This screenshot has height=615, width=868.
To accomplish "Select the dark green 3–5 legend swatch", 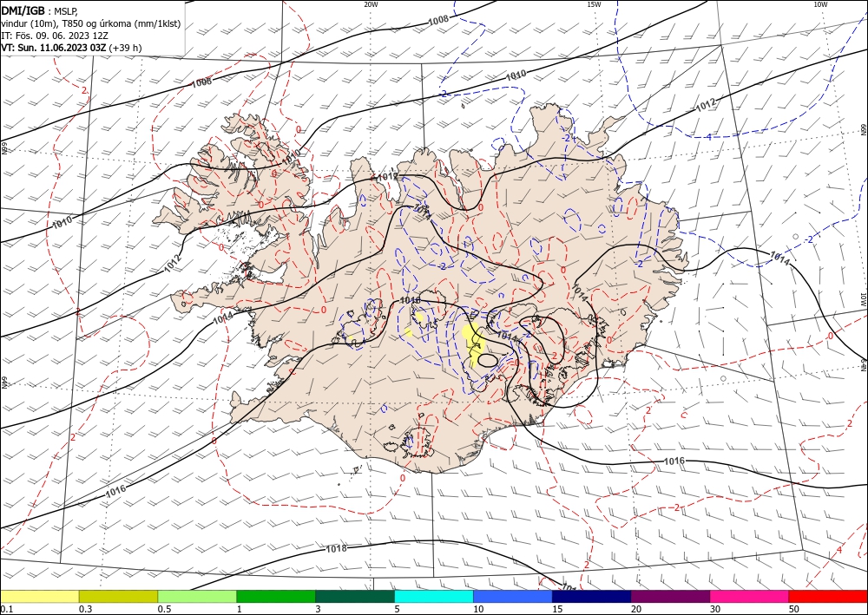I will [355, 596].
